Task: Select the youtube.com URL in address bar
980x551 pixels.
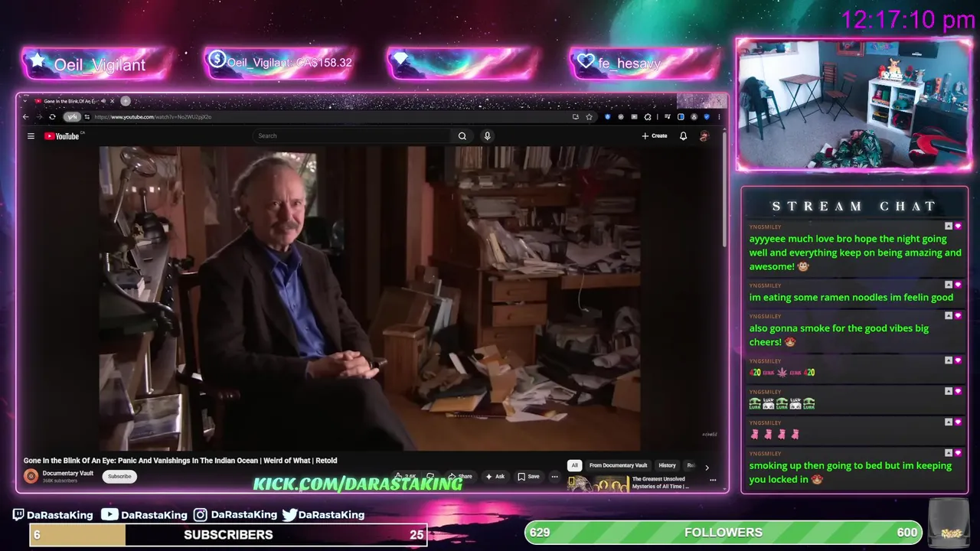Action: coord(152,117)
